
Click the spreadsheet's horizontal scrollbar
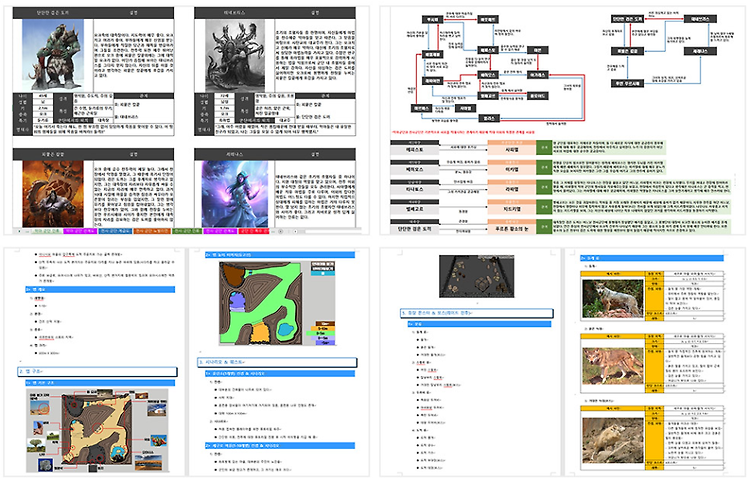click(332, 231)
